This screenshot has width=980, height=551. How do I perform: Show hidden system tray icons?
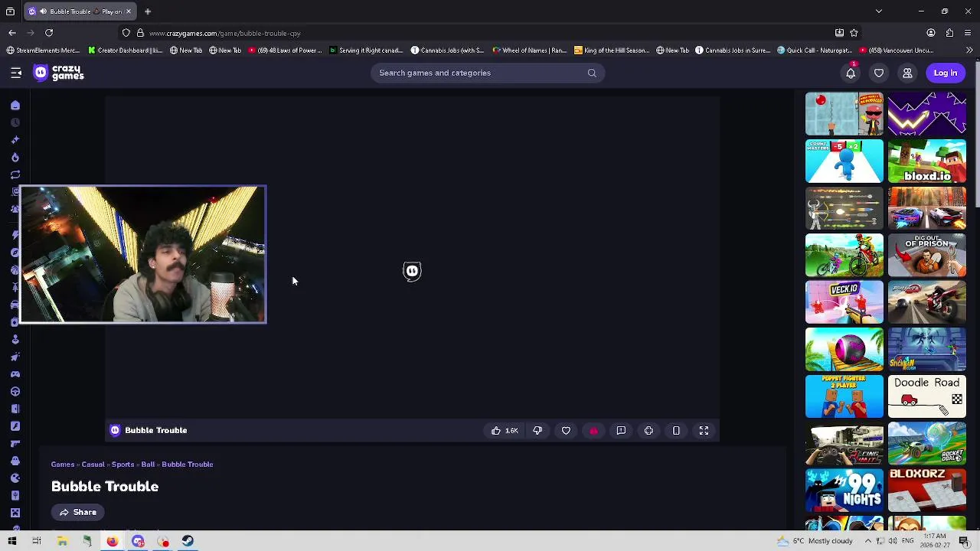click(x=868, y=541)
